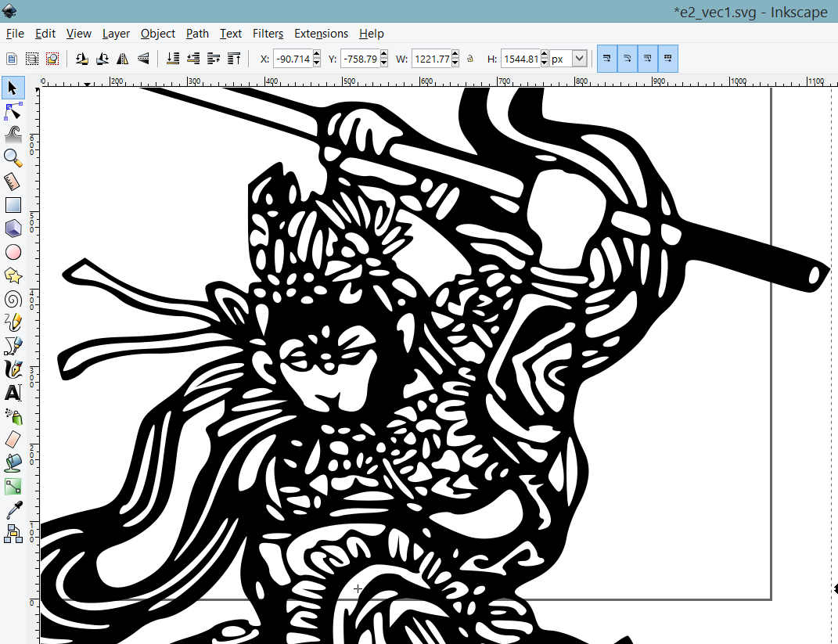The height and width of the screenshot is (644, 838).
Task: Select the Rectangle tool
Action: pyautogui.click(x=13, y=205)
